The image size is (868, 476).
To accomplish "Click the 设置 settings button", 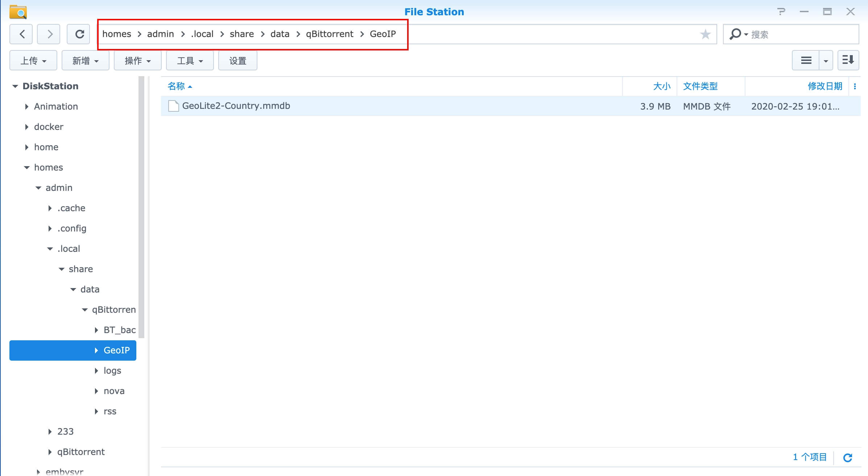I will tap(237, 61).
